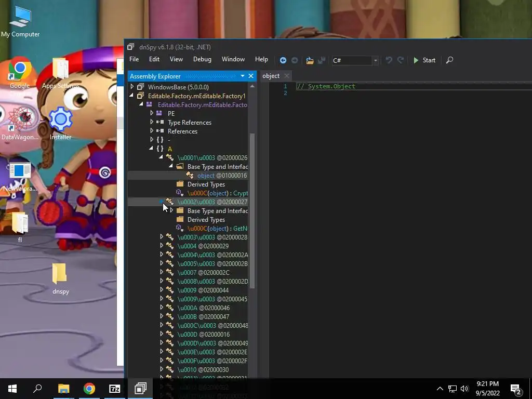Screen dimensions: 532x399
Task: Open the Help menu
Action: tap(261, 59)
